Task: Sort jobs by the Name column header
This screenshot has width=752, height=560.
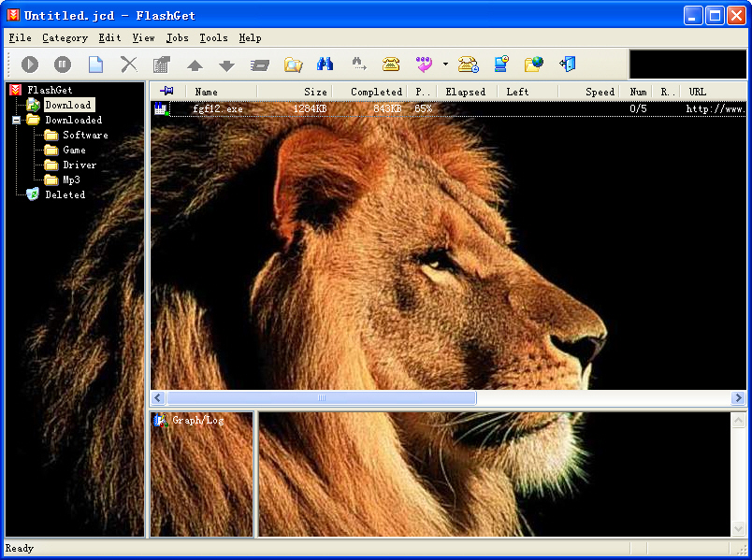Action: [222, 92]
